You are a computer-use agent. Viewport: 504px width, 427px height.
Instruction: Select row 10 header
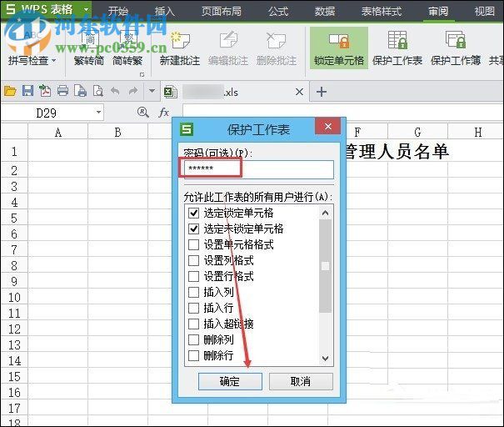(x=14, y=298)
